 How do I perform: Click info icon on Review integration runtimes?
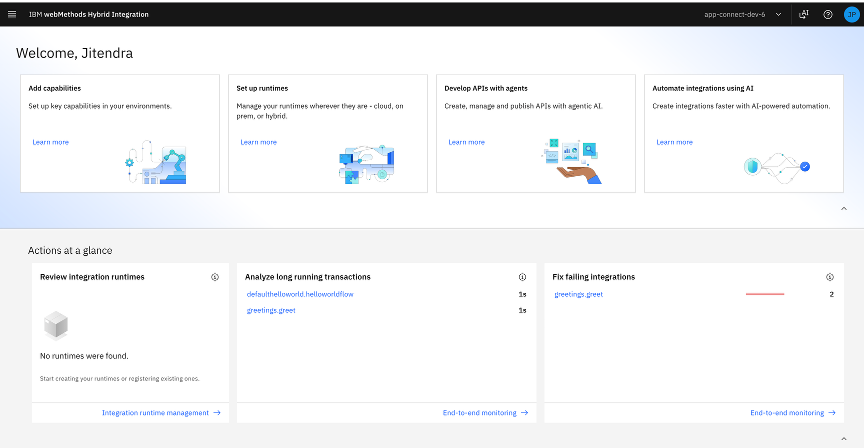[x=215, y=277]
